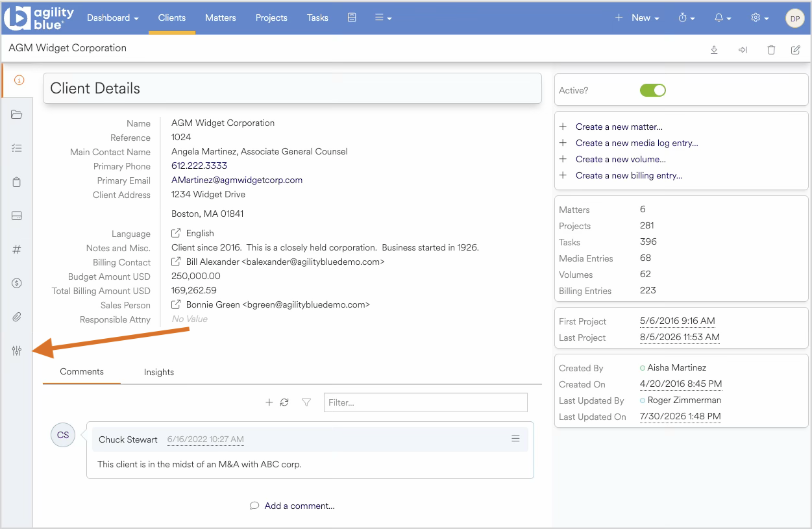Open the New dropdown menu
Viewport: 812px width, 529px height.
pos(637,18)
